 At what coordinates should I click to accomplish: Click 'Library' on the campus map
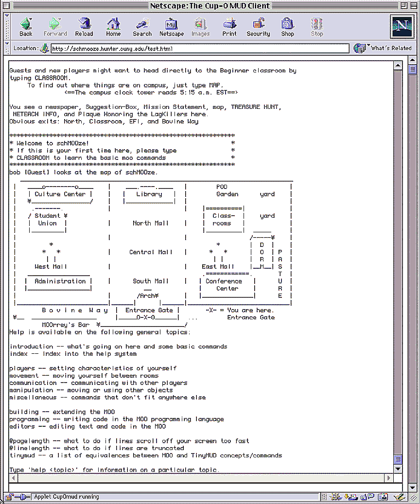(149, 194)
